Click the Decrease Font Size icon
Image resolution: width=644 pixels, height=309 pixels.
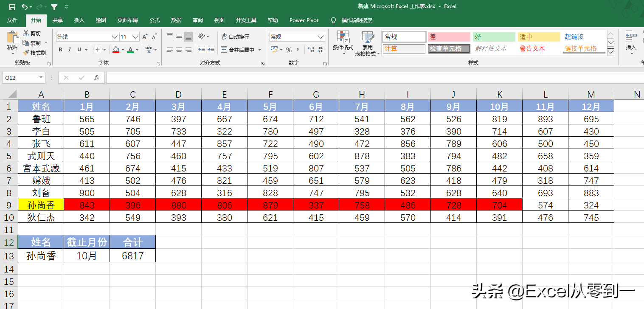tap(154, 37)
